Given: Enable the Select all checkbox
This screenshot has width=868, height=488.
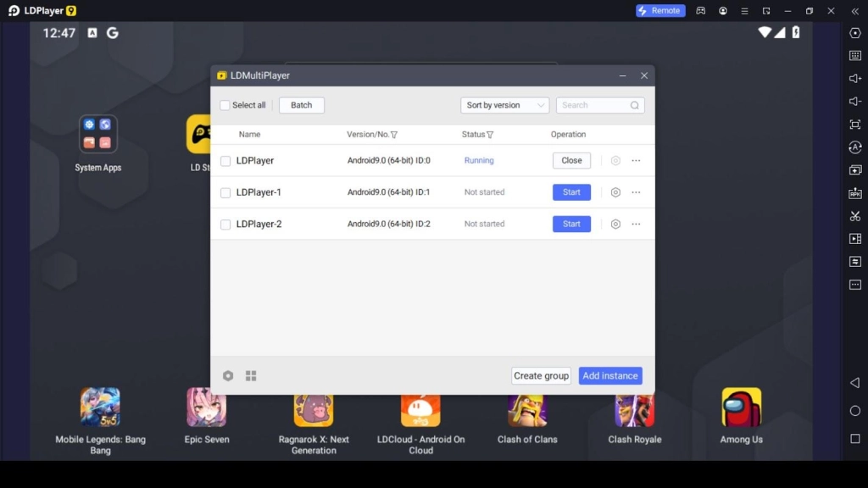Looking at the screenshot, I should coord(225,105).
